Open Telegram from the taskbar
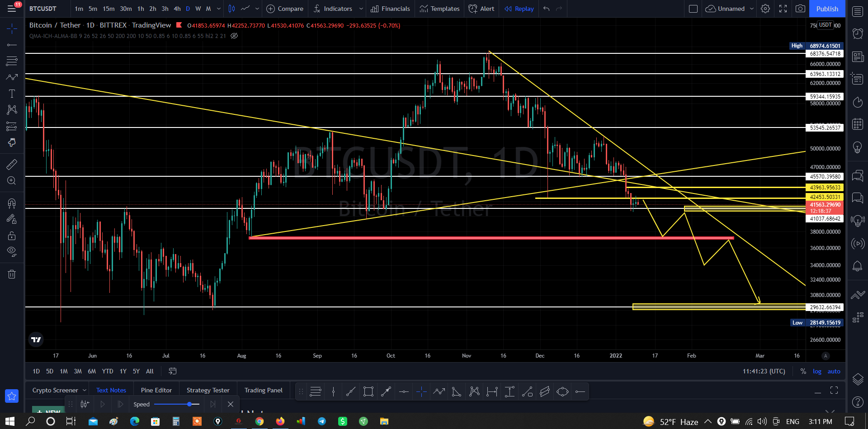This screenshot has width=868, height=429. (x=321, y=421)
